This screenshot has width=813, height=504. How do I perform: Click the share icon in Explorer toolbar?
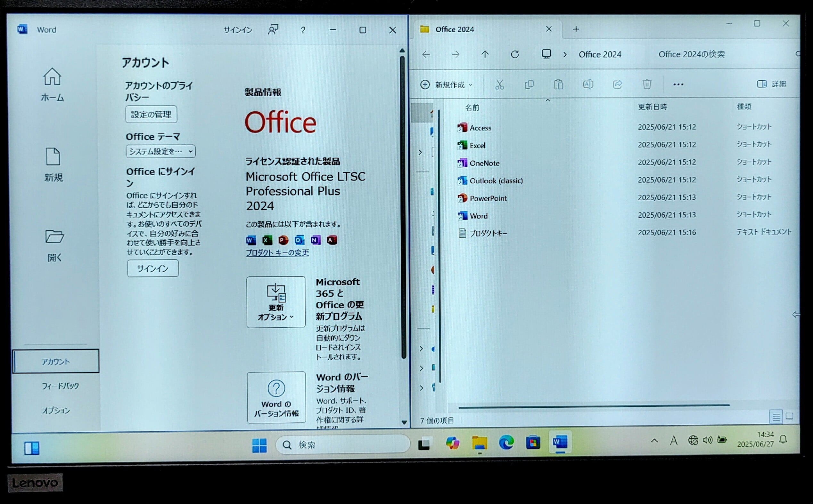(x=617, y=85)
